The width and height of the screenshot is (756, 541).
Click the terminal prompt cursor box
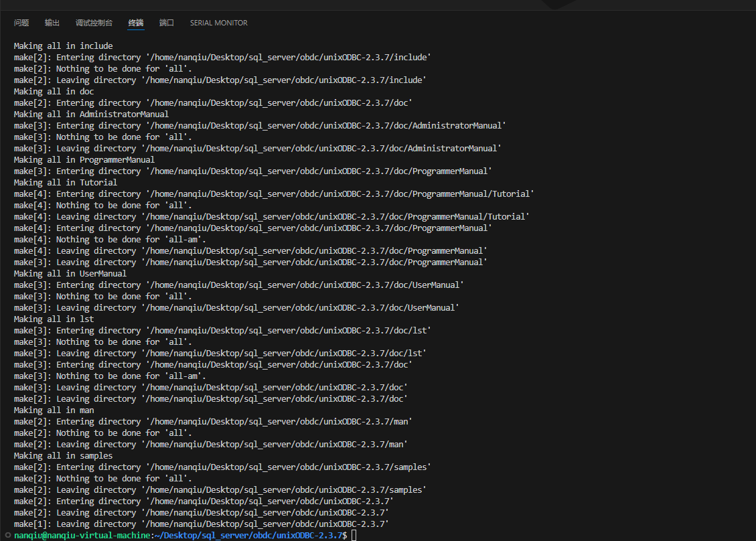(354, 535)
